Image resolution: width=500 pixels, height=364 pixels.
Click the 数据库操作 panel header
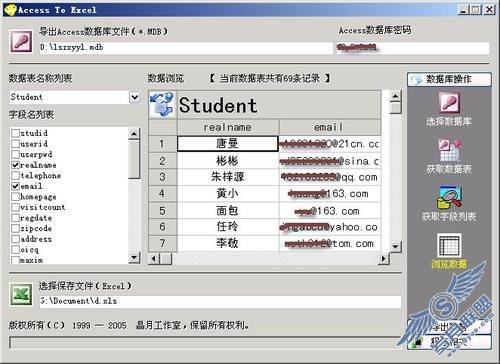coord(449,79)
